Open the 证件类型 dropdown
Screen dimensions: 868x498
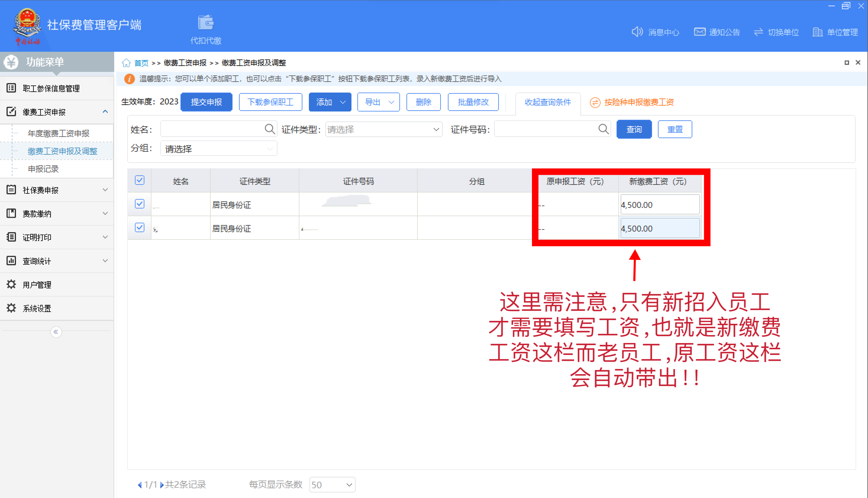coord(383,129)
